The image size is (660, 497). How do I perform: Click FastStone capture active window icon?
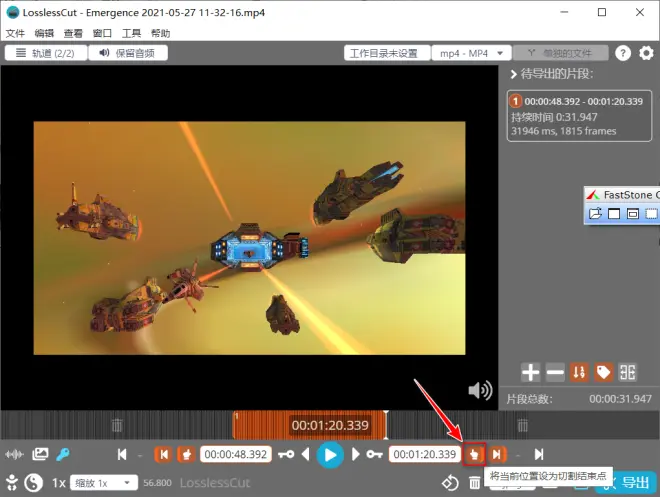(x=614, y=213)
